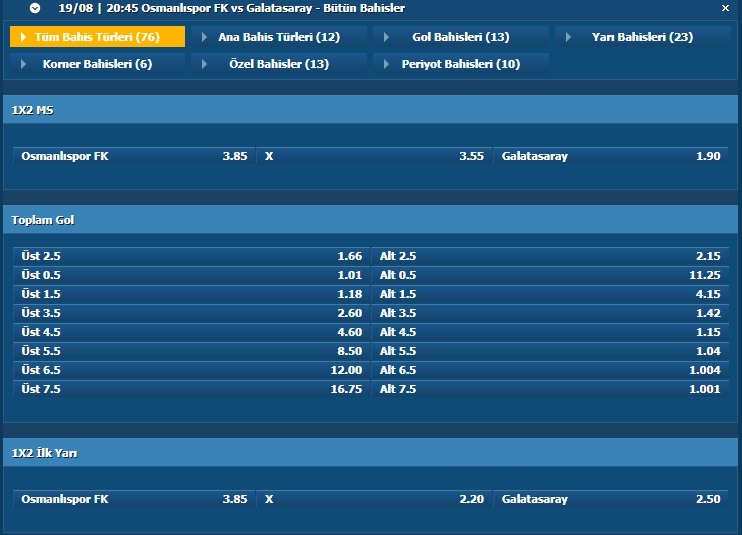Bet on Osmanlıspor FK 3.85 in 1X2 MS
The width and height of the screenshot is (742, 535).
point(134,156)
